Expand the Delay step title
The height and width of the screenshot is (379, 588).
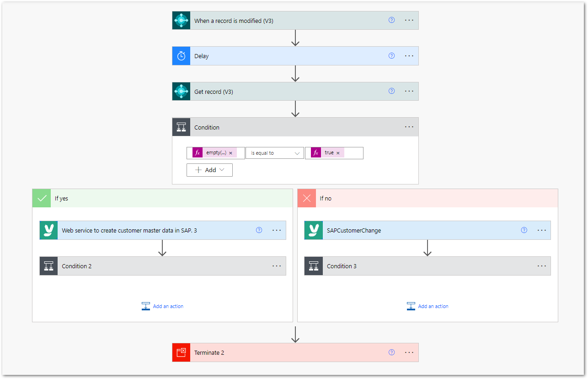pos(201,56)
